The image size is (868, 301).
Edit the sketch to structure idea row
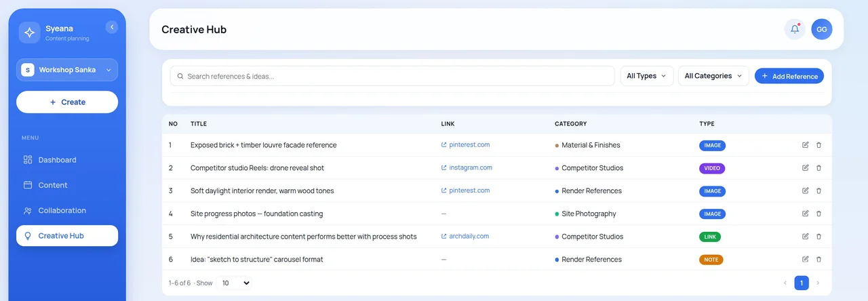point(806,259)
